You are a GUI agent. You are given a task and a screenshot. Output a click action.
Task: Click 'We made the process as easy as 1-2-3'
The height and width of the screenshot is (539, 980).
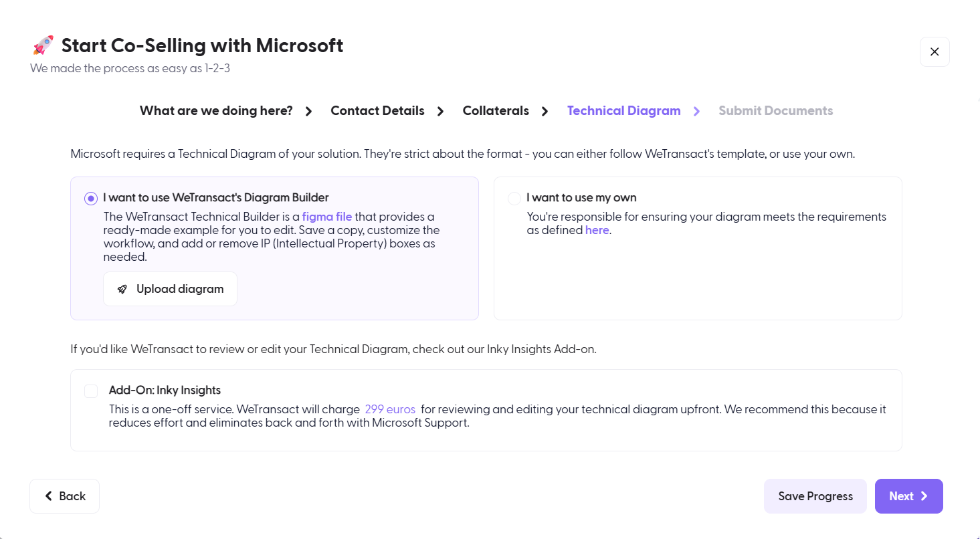[130, 68]
